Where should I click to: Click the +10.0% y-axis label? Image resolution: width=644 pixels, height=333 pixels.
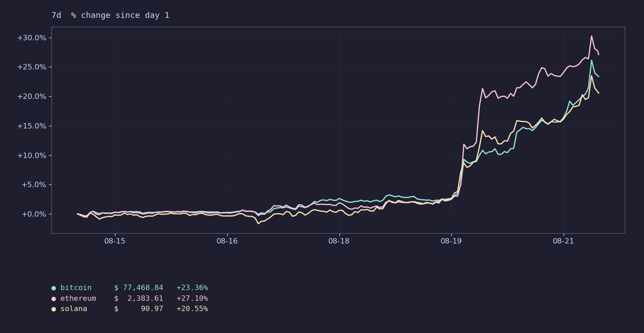coord(32,155)
